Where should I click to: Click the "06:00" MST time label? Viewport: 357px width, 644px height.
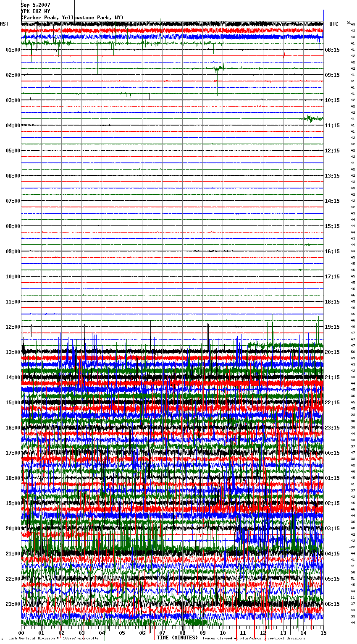click(x=13, y=176)
